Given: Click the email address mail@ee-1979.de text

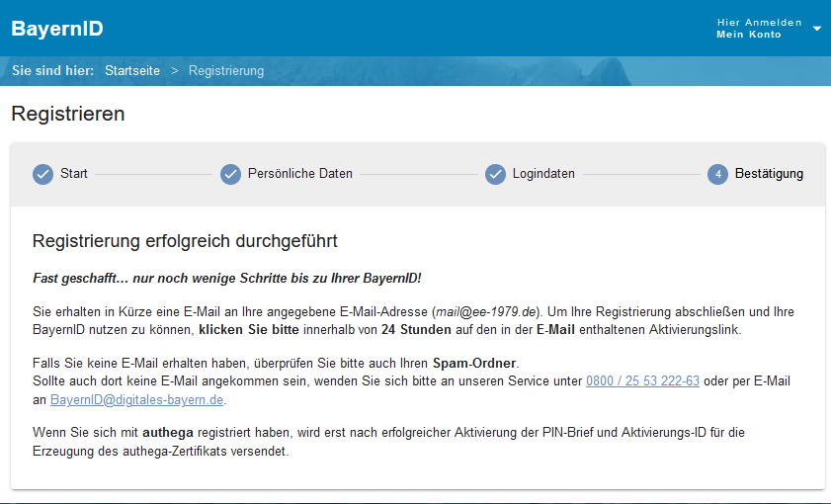Looking at the screenshot, I should [x=486, y=311].
